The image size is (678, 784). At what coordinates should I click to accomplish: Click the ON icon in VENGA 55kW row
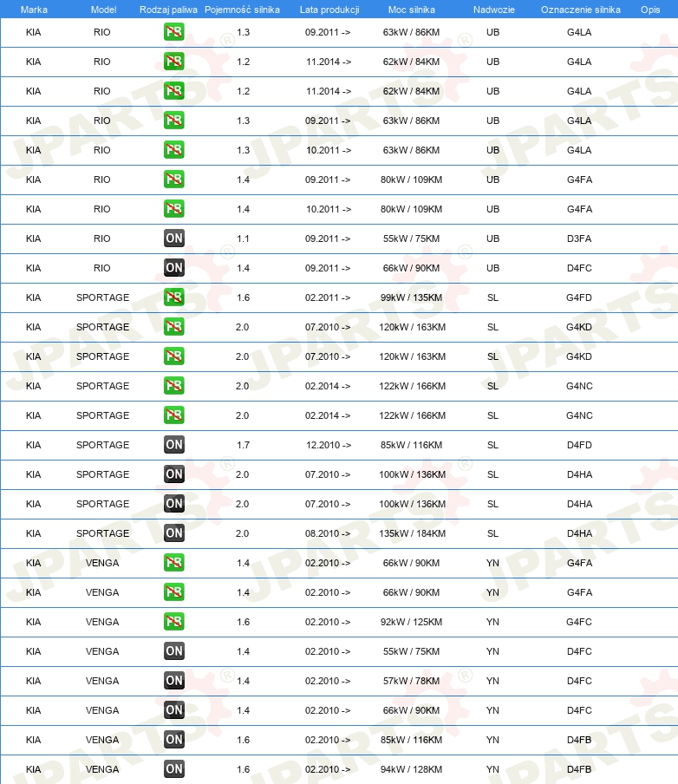(174, 651)
